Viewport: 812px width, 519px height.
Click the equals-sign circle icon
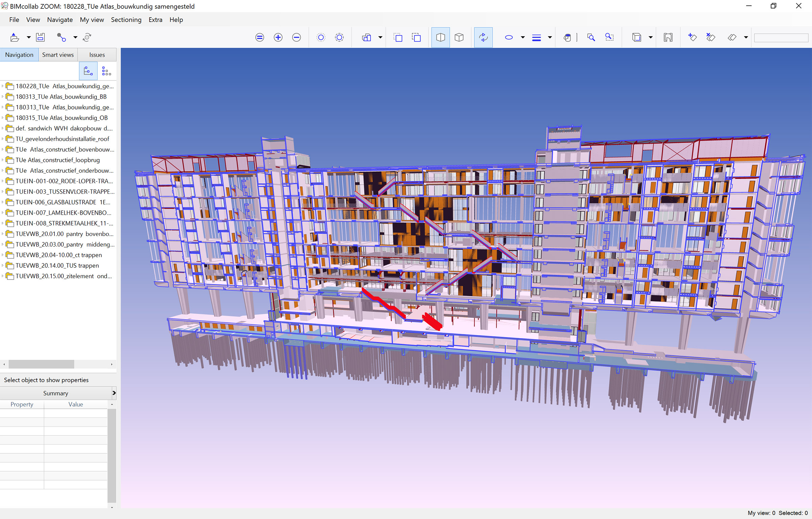tap(260, 38)
